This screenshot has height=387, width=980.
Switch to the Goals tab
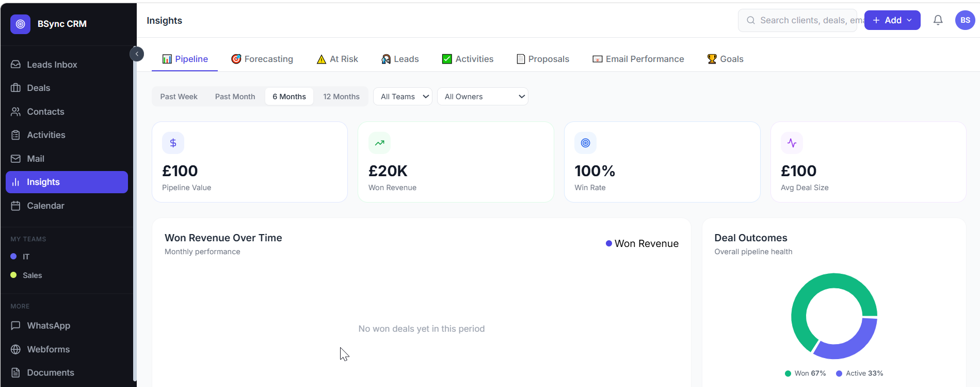tap(725, 59)
